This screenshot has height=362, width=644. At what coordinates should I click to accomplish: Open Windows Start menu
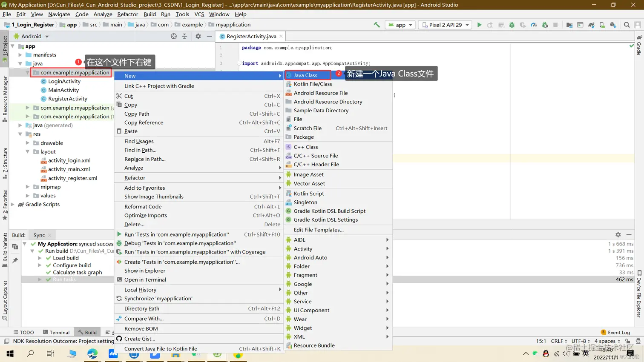point(10,353)
